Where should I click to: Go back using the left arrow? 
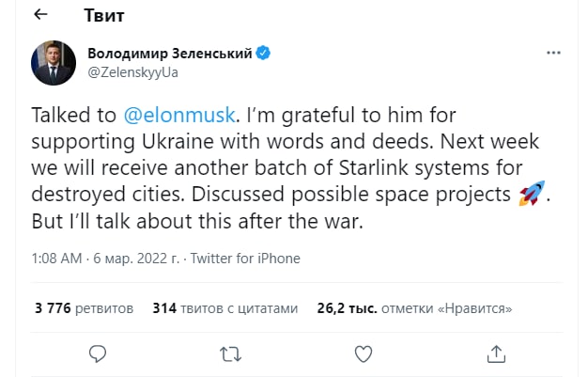click(42, 16)
